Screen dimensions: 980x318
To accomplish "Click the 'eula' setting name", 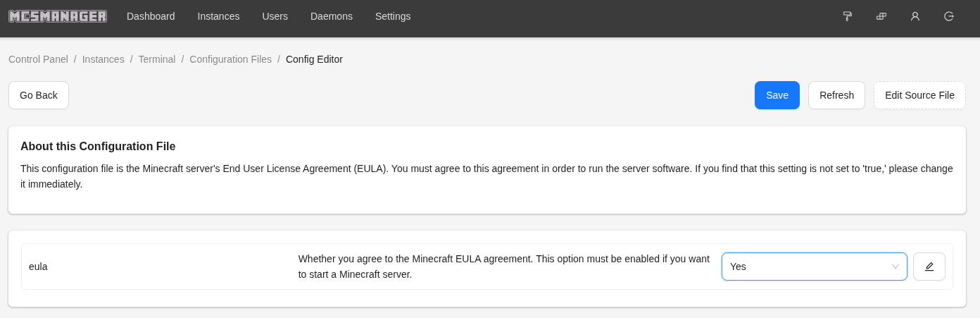I will click(x=38, y=267).
